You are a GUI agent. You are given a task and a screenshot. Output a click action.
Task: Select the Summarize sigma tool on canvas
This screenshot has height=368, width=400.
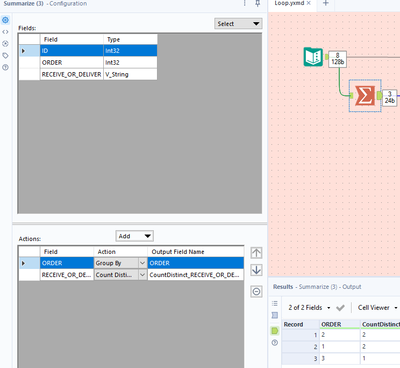[x=365, y=96]
